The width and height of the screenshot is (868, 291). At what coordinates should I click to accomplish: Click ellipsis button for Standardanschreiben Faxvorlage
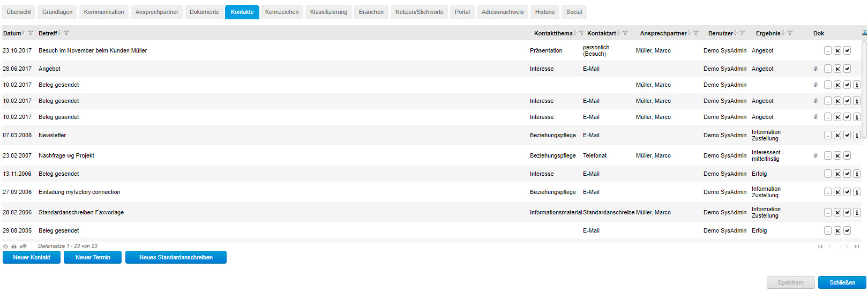point(828,212)
